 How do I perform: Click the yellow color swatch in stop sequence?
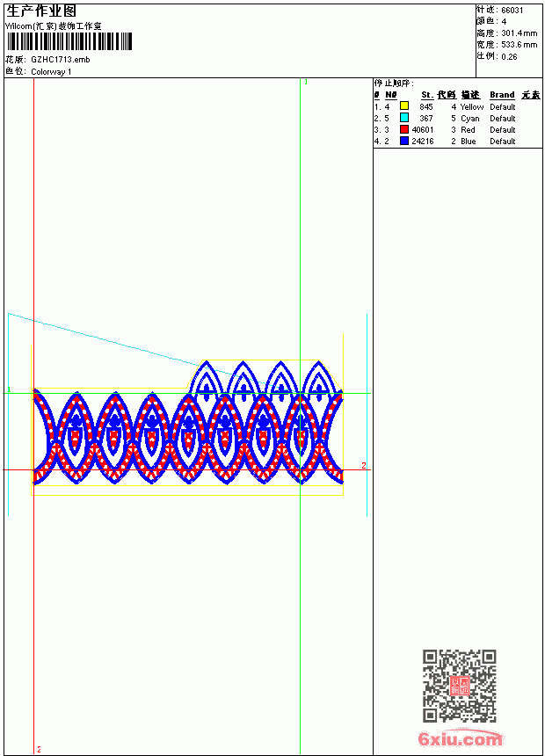(404, 106)
